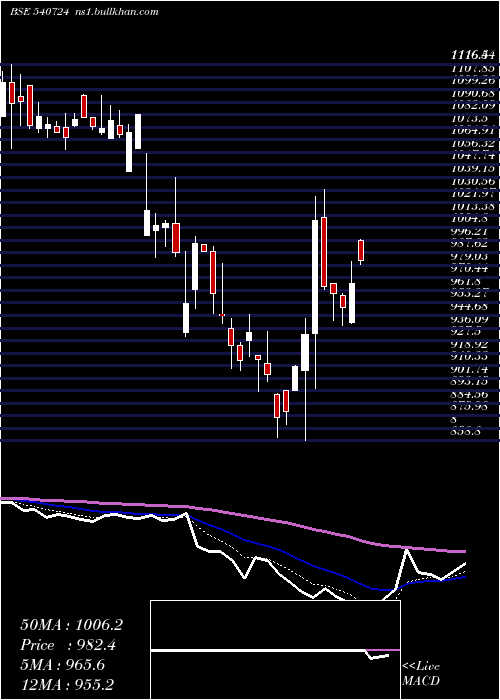Screen dimensions: 500x700
Task: Click the 1013.38 price axis label
Action: [x=473, y=206]
